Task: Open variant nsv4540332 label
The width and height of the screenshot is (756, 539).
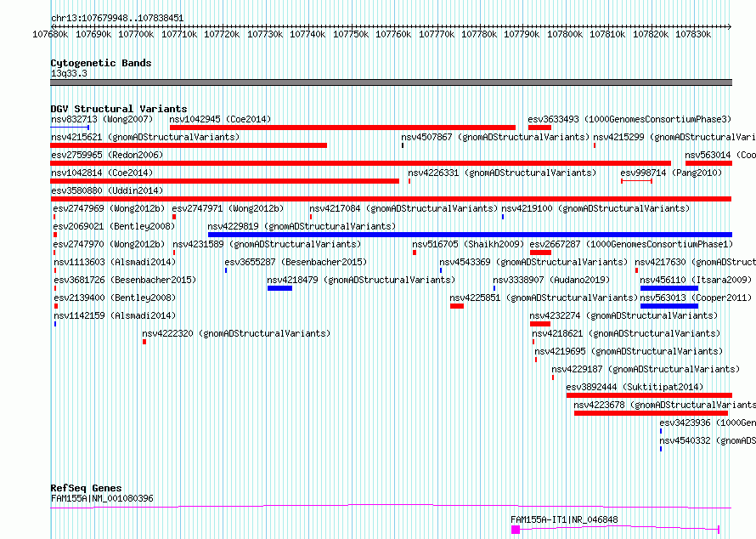Action: pyautogui.click(x=708, y=440)
